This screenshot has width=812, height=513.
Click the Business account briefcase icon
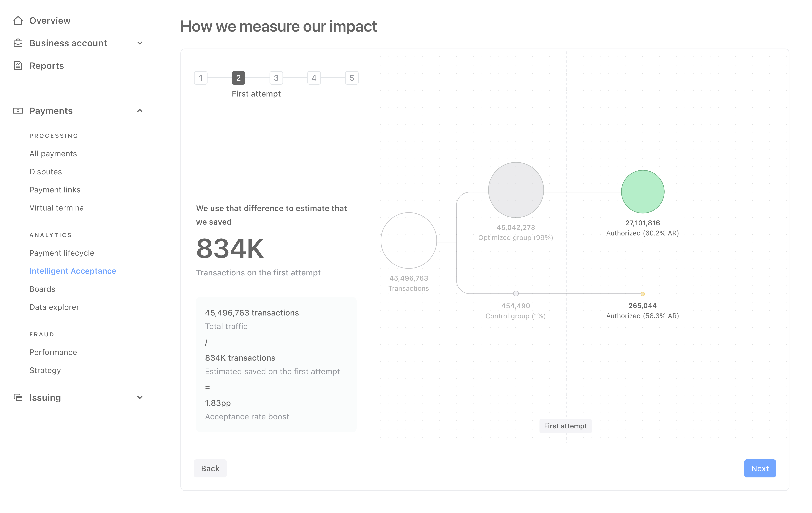(18, 43)
